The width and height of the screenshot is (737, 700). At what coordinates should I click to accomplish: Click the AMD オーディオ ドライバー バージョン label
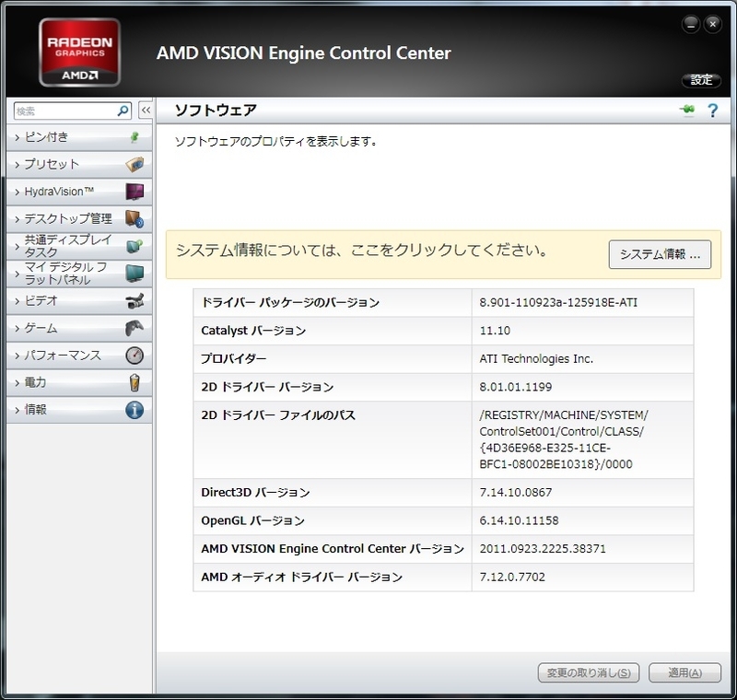click(x=302, y=577)
